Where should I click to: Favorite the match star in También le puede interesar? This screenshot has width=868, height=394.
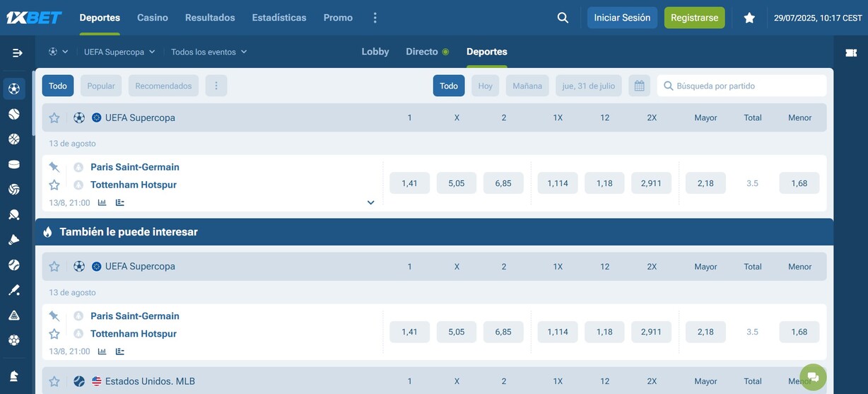54,334
